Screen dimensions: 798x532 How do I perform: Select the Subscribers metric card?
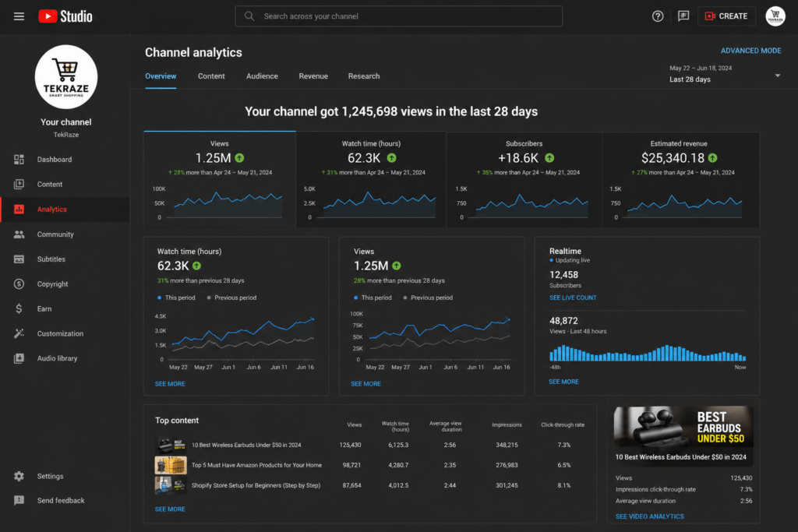524,179
